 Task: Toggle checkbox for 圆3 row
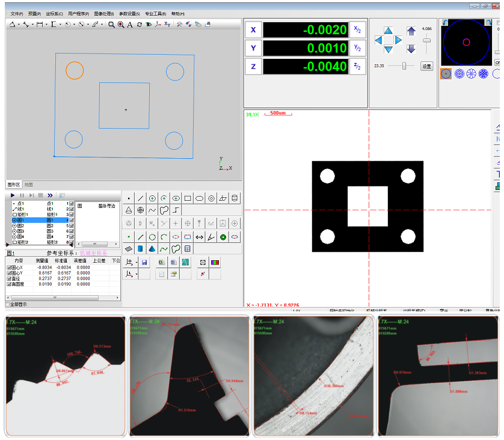click(72, 231)
